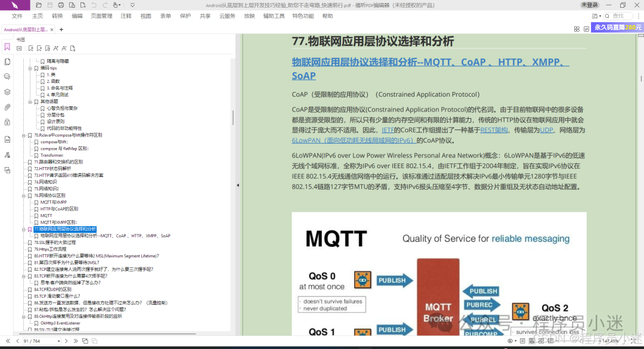The image size is (644, 349).
Task: Go to last page with double-right arrow
Action: point(76,341)
